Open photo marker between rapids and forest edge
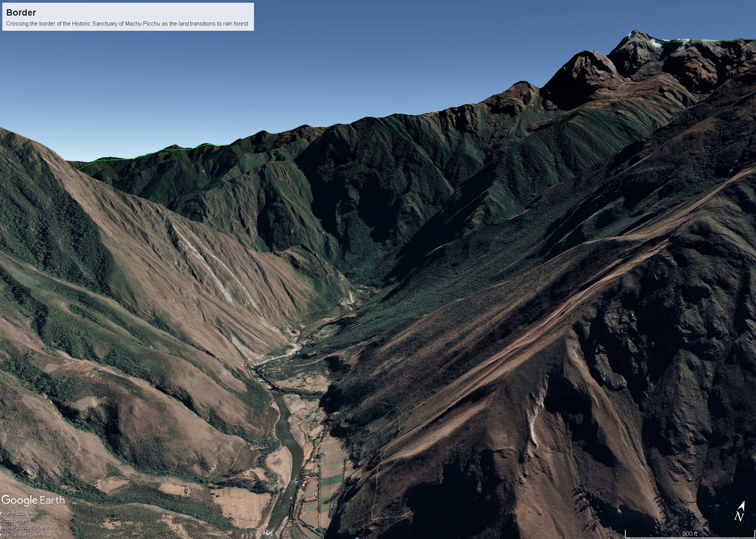This screenshot has width=756, height=539. click(x=298, y=353)
